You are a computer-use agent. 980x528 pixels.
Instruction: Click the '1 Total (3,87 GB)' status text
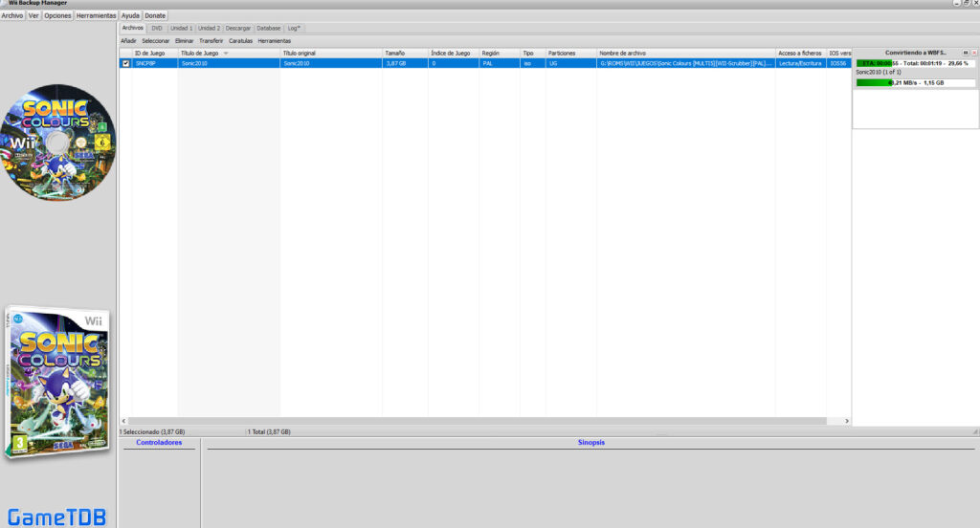coord(269,431)
